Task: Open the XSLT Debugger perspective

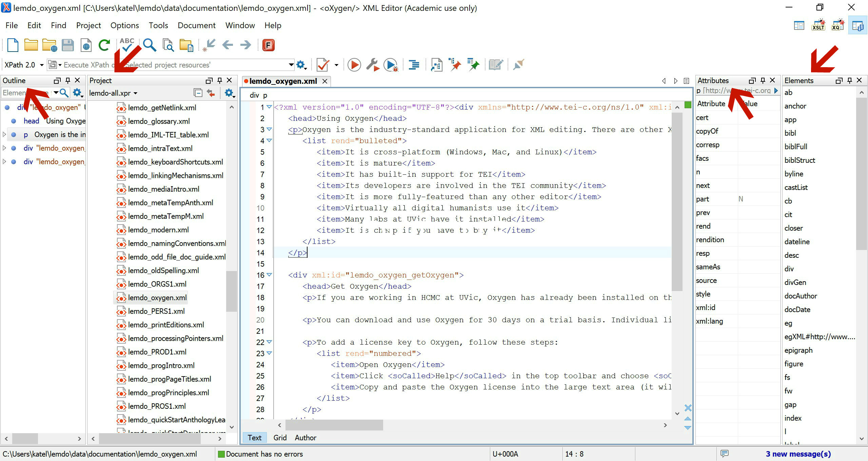Action: click(818, 25)
